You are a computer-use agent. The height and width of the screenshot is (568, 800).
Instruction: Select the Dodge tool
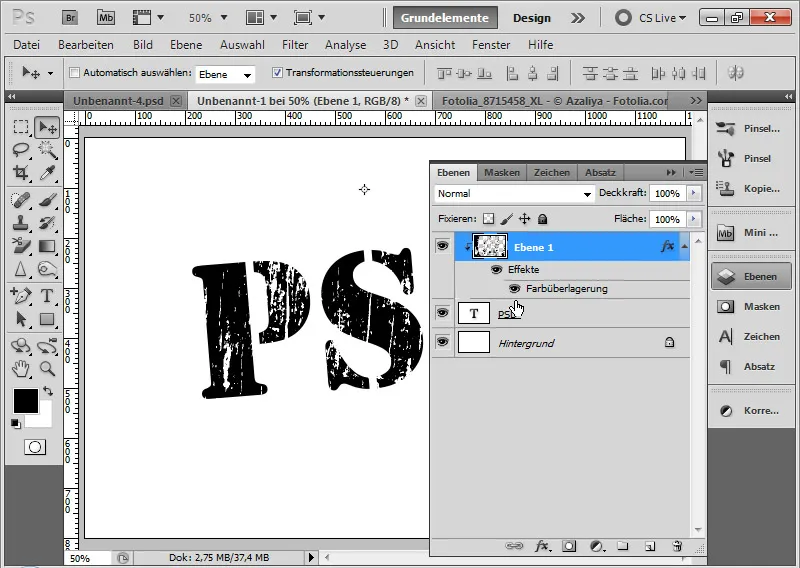click(x=47, y=269)
